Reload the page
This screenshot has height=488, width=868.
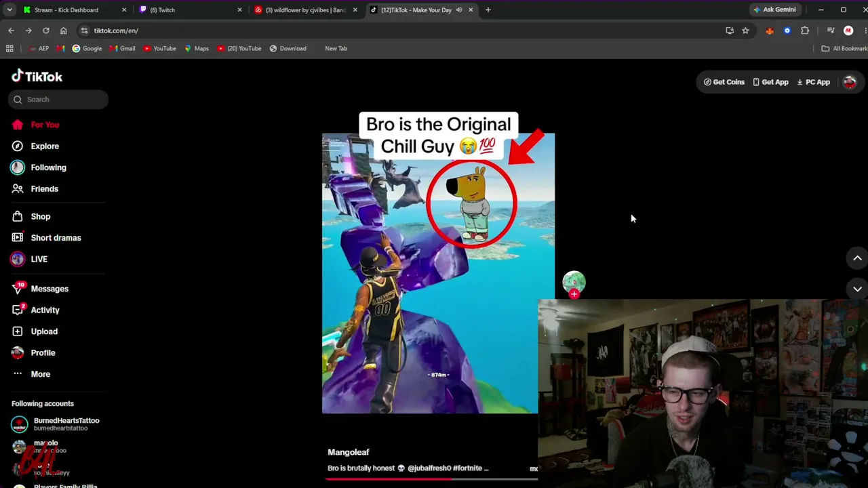click(x=46, y=30)
